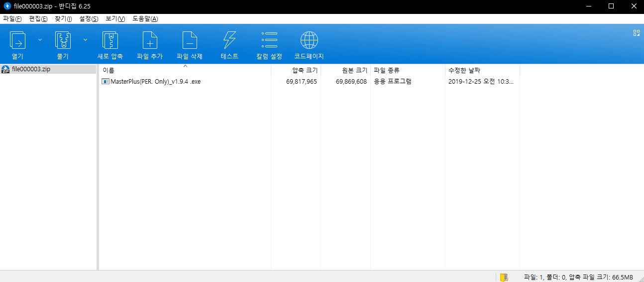The height and width of the screenshot is (282, 644).
Task: Open the 찾기(I) menu
Action: pyautogui.click(x=63, y=19)
